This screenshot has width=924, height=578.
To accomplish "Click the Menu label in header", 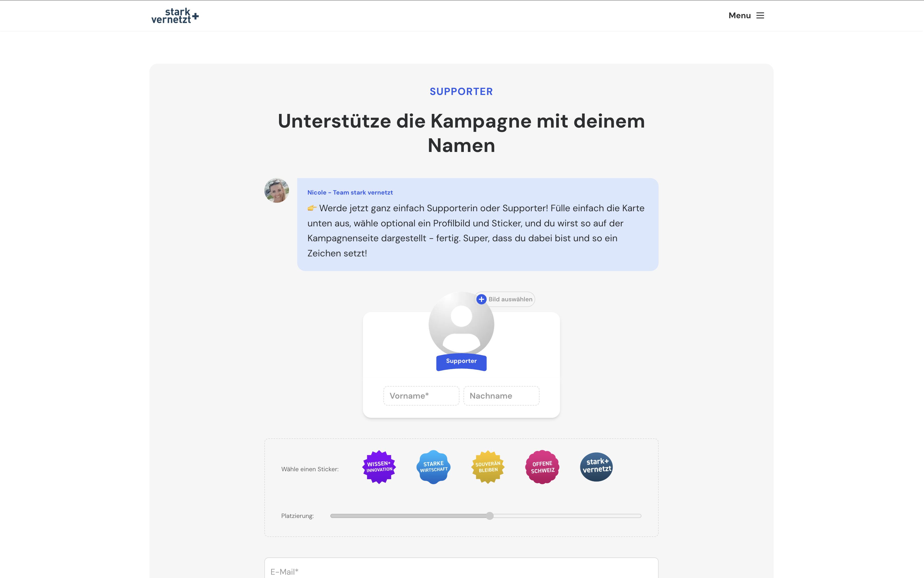I will [739, 16].
